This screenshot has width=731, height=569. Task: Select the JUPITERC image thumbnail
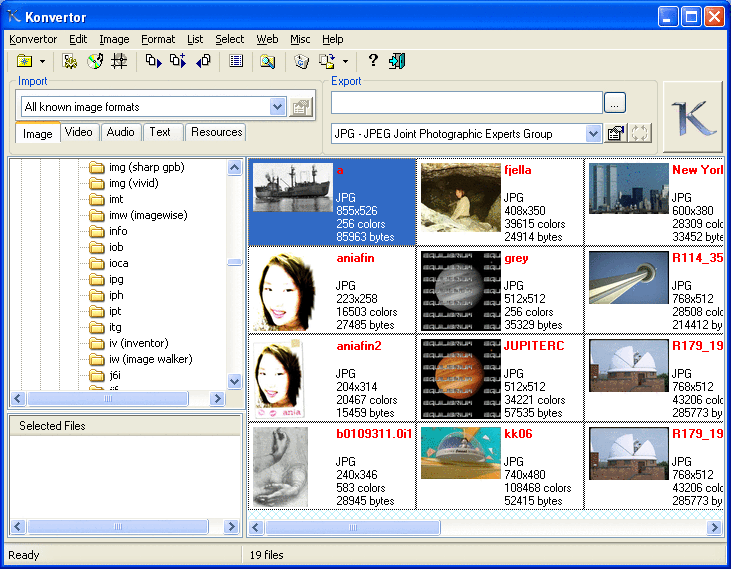[x=460, y=378]
